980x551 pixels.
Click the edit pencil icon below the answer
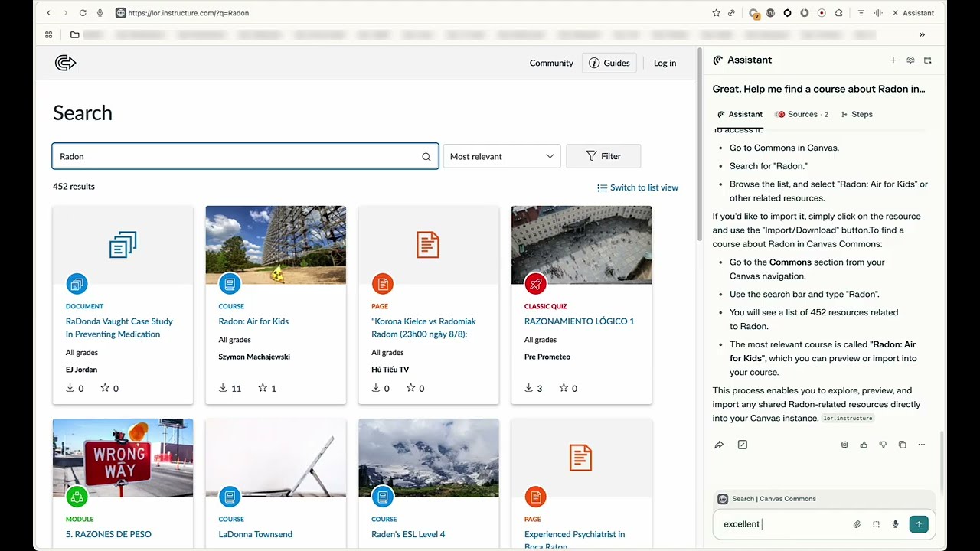pos(742,445)
